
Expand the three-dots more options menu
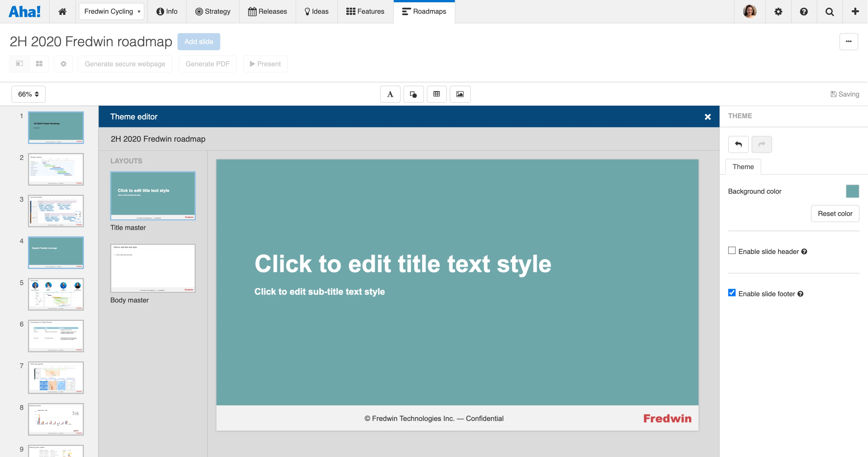[x=848, y=41]
